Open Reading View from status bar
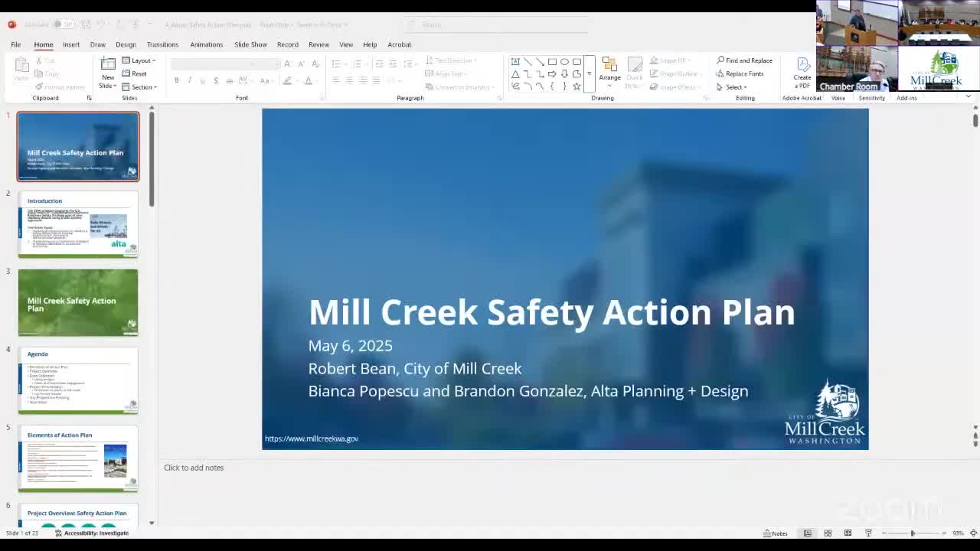Screen dimensions: 980x551 coord(848,533)
